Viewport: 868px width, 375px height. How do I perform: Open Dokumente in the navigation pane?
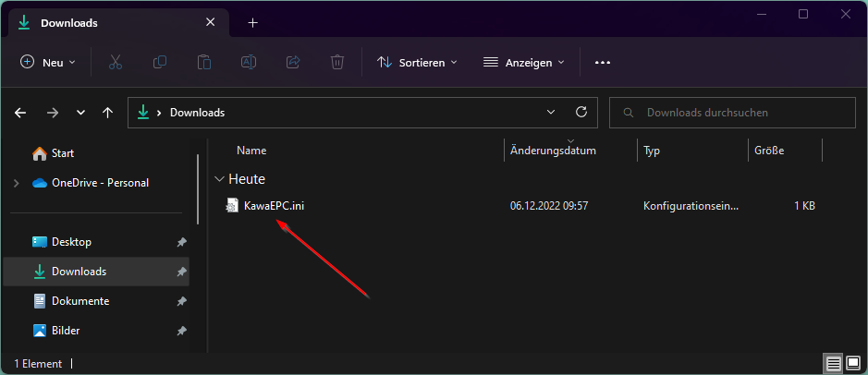pos(80,301)
